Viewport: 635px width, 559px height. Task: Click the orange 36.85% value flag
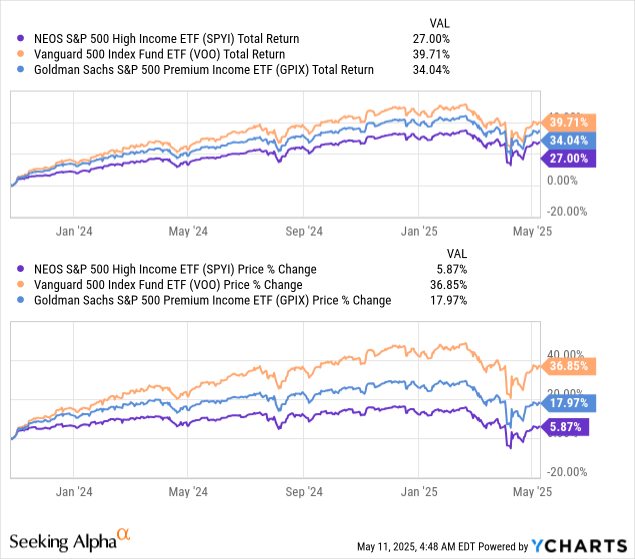[x=569, y=366]
